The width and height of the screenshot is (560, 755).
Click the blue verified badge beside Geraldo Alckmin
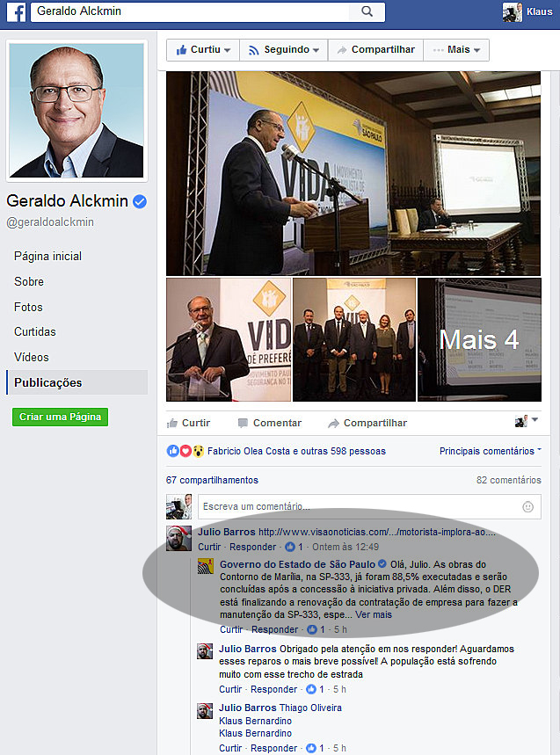point(140,201)
